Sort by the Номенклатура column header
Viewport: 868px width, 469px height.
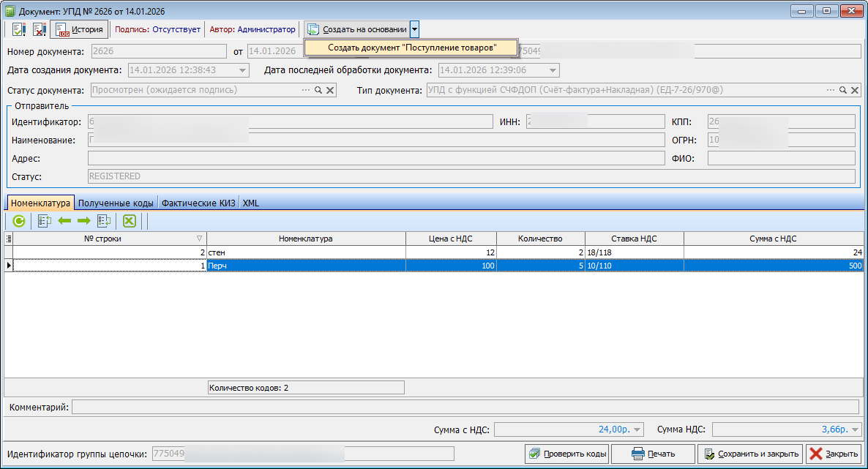(306, 239)
